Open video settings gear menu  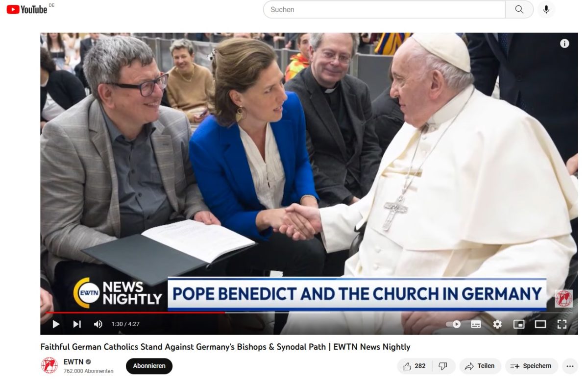(497, 324)
